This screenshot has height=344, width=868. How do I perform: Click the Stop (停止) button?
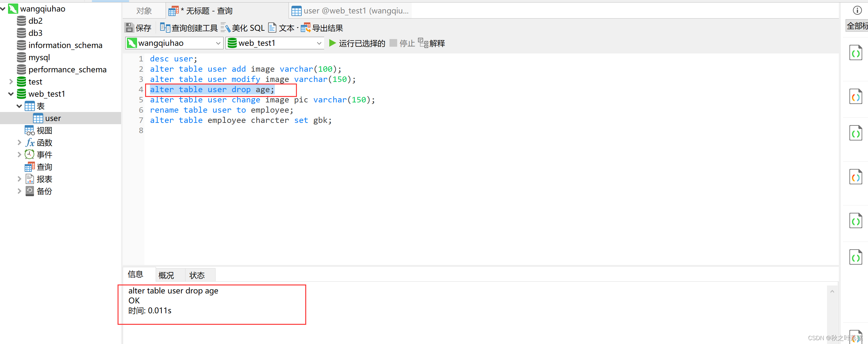(x=402, y=43)
